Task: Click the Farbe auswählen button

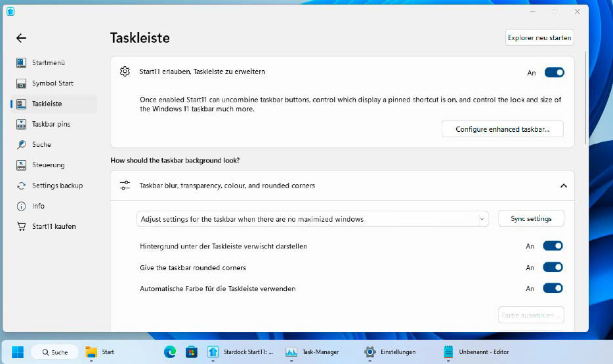Action: (x=531, y=315)
